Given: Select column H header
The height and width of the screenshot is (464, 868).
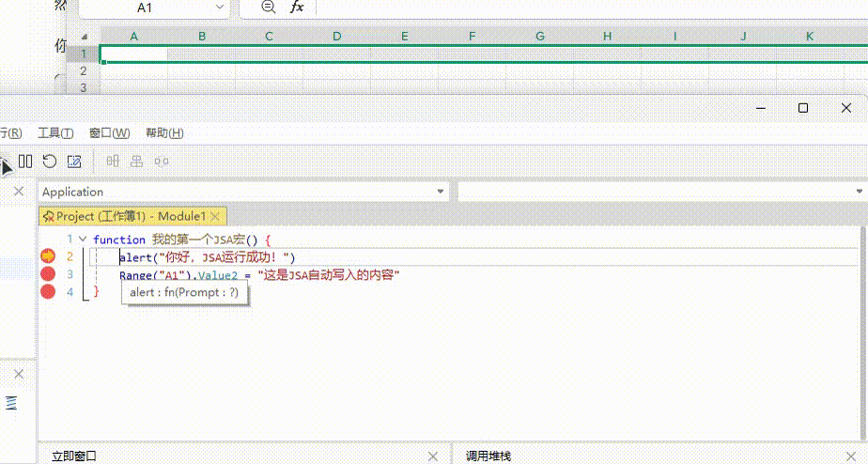Looking at the screenshot, I should (607, 36).
